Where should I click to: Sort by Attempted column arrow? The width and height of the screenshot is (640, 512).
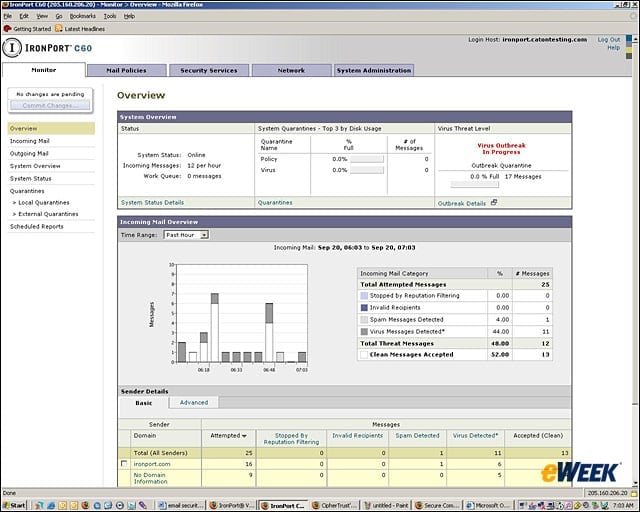(x=244, y=436)
